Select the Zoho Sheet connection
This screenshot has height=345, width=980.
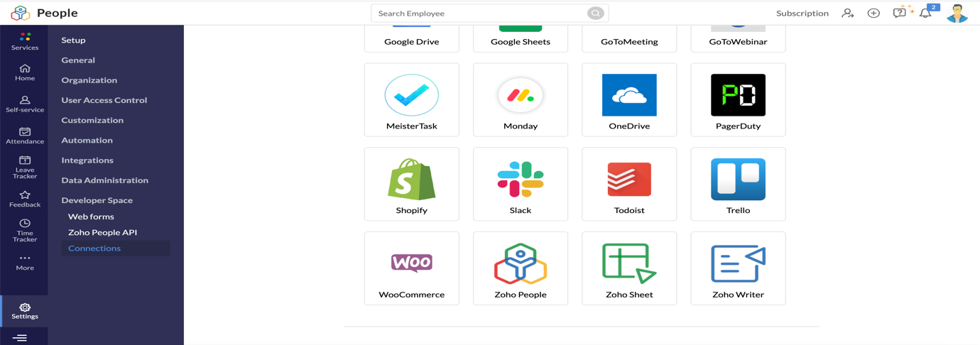[x=629, y=268]
